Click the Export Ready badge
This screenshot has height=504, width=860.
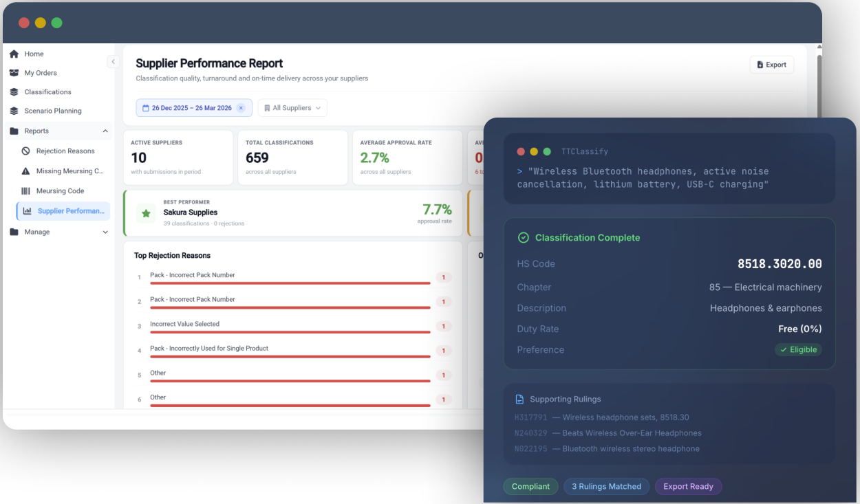(x=688, y=487)
